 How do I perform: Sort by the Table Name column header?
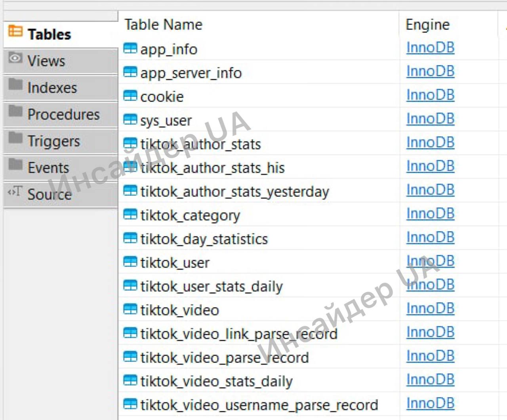point(163,25)
